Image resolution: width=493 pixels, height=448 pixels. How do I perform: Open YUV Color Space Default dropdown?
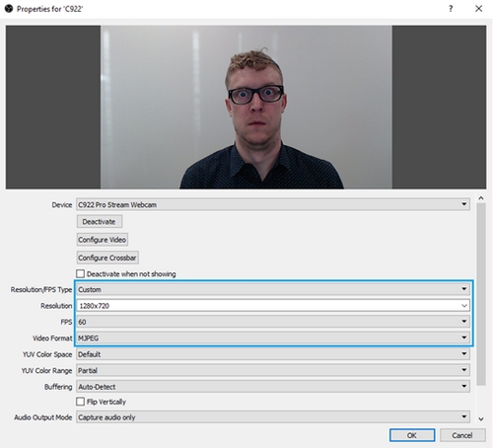pos(273,354)
